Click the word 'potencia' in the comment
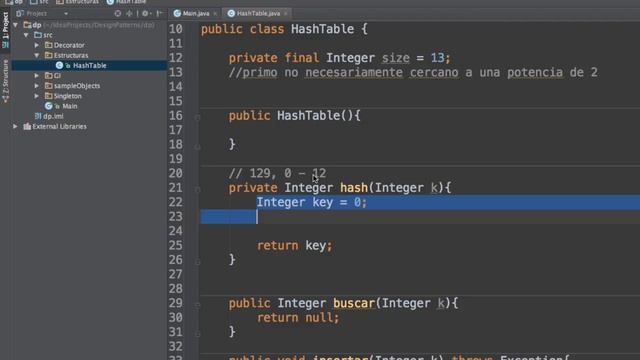 (535, 73)
